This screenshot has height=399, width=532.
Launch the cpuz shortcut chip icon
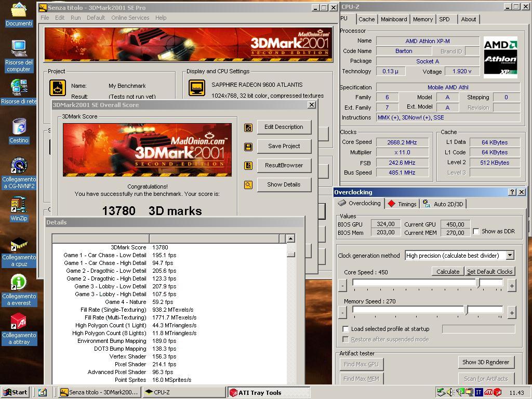tap(19, 244)
